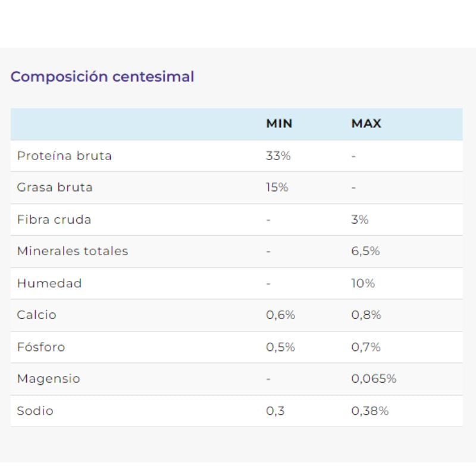Screen dimensions: 476x476
Task: Select the MIN column header
Action: click(279, 124)
